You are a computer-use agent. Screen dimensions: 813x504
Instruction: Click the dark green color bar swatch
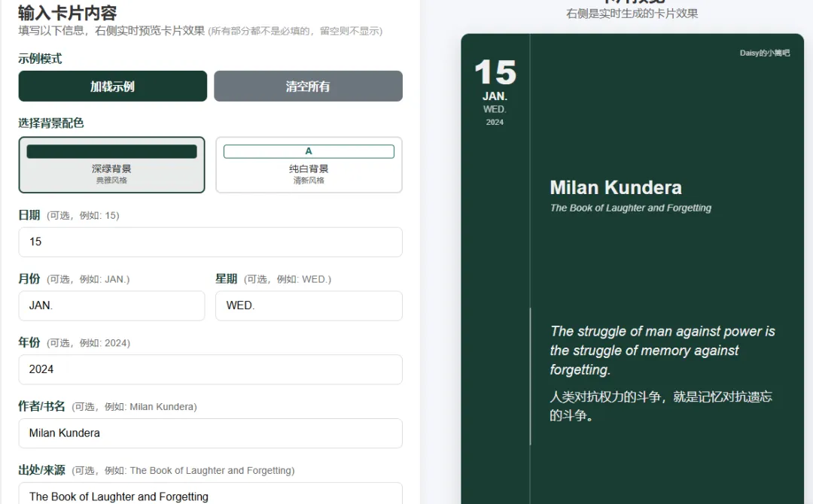(x=111, y=151)
